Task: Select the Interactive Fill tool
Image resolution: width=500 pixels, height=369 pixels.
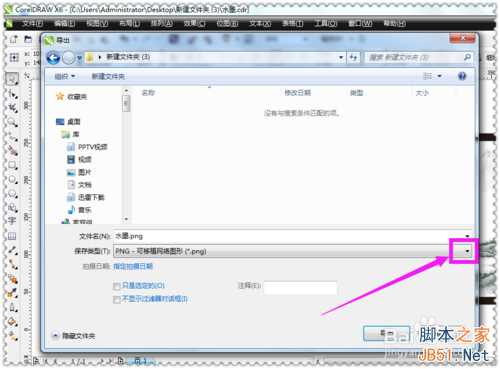Action: click(12, 336)
